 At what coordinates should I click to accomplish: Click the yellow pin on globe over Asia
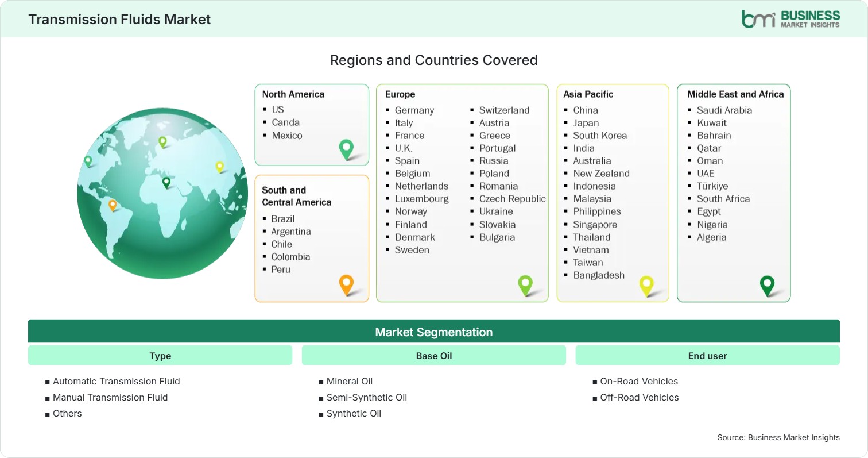(x=219, y=167)
